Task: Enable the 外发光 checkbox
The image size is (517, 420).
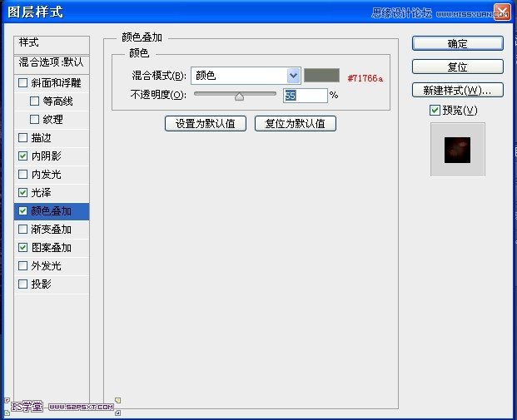Action: click(x=22, y=265)
